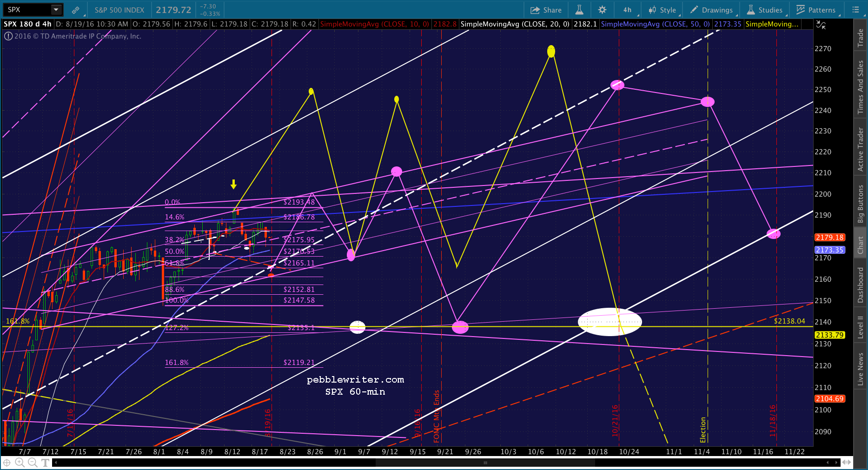
Task: Open the Trade side tab
Action: coord(861,37)
